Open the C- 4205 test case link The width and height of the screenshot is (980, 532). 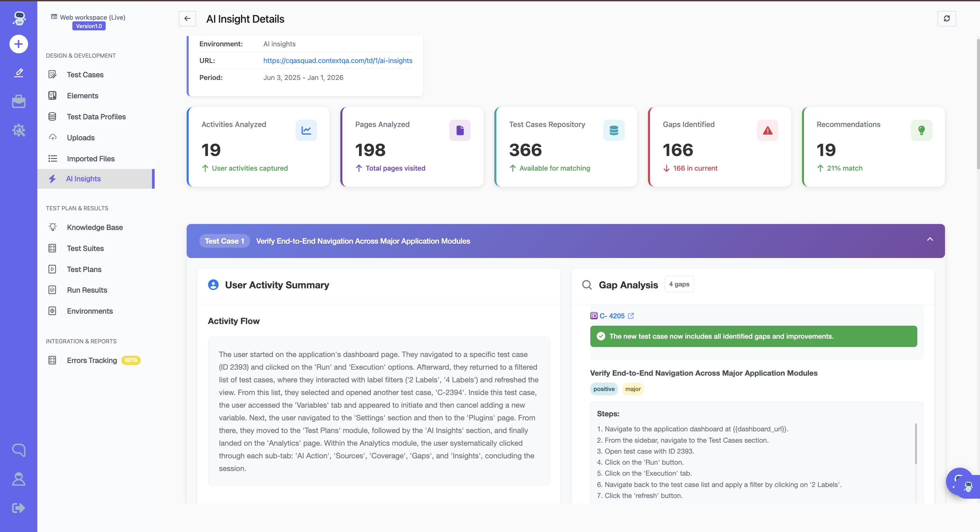coord(611,316)
